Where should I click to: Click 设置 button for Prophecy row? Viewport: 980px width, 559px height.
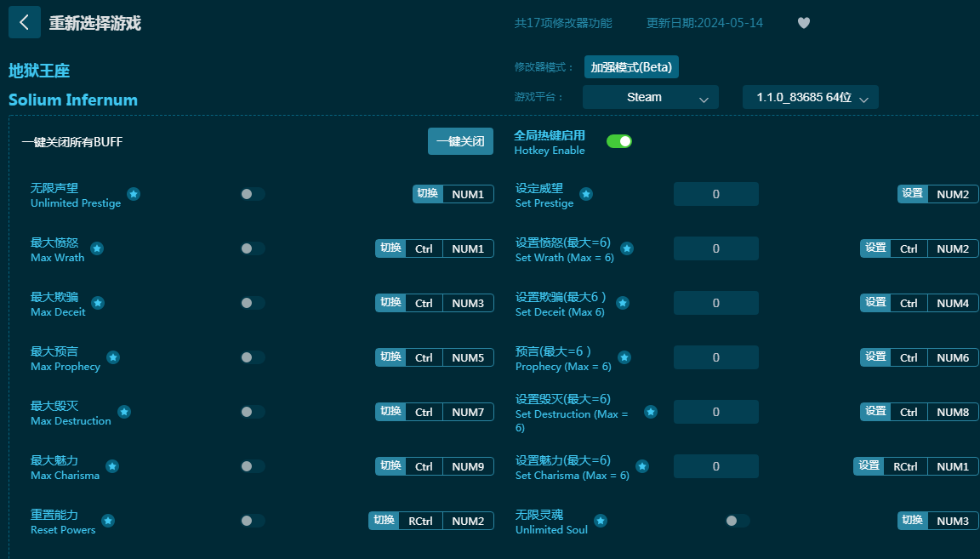point(875,357)
